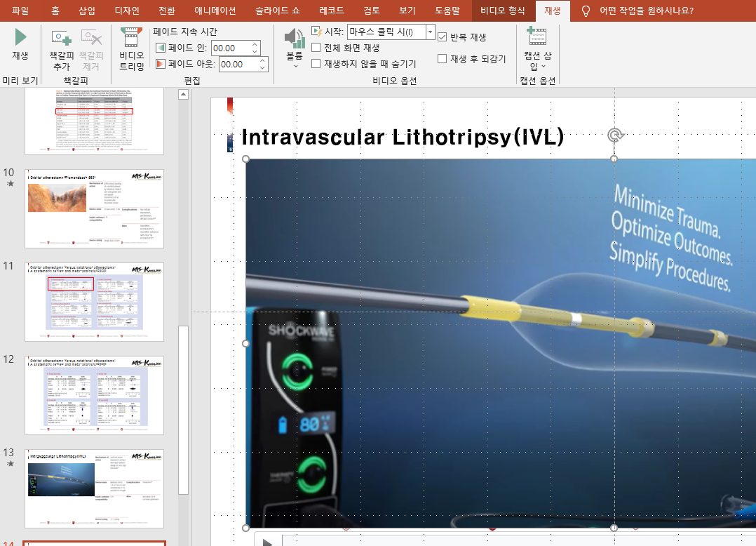Click the lightbulb Tell Me icon

point(586,11)
